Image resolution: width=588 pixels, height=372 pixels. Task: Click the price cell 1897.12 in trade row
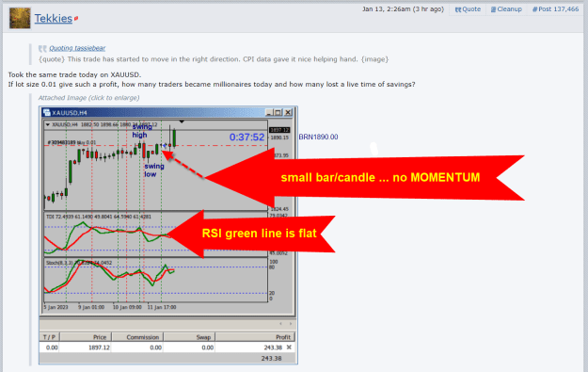point(99,348)
